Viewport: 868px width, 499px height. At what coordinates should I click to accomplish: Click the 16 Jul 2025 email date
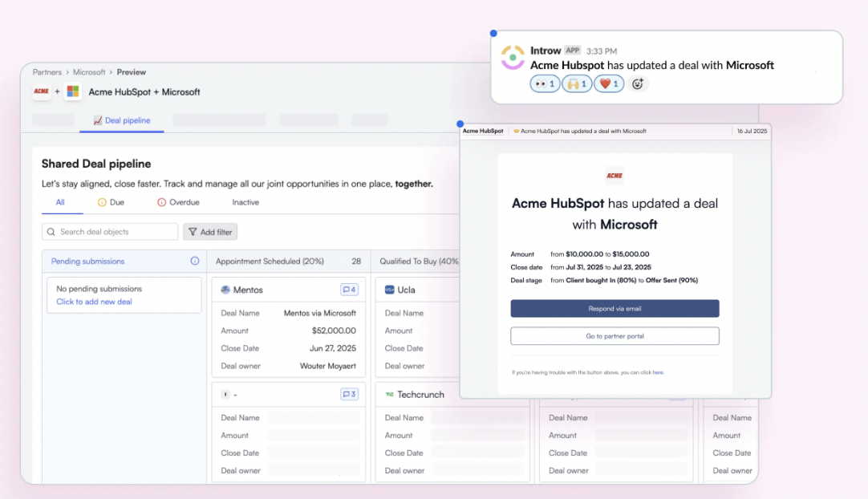(752, 132)
